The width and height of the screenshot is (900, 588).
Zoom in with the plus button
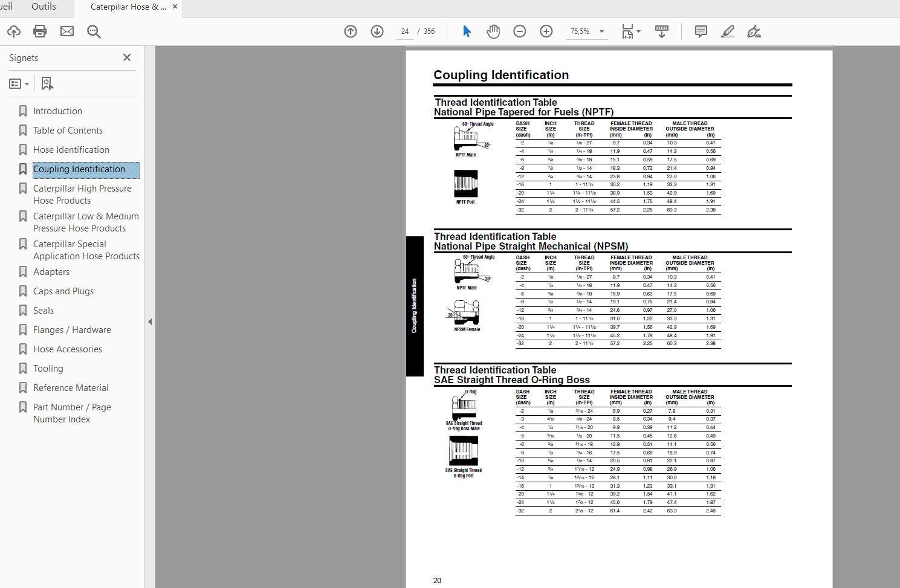pyautogui.click(x=546, y=31)
